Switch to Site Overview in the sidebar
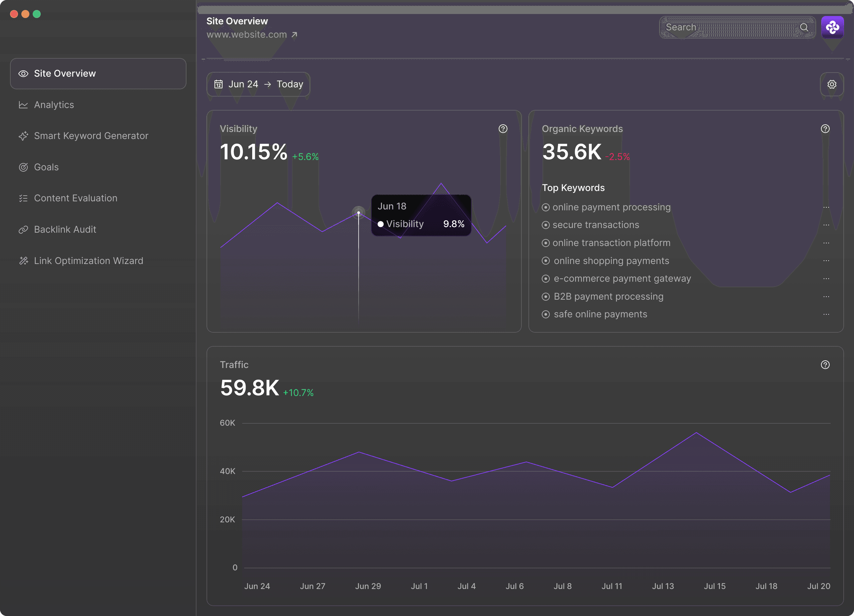 click(x=65, y=74)
